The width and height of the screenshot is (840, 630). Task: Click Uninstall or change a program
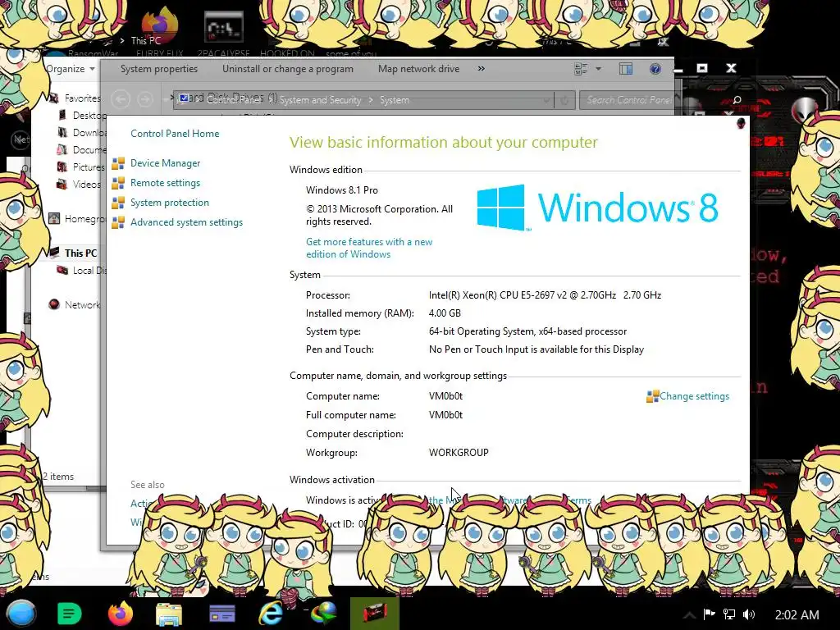(x=288, y=69)
